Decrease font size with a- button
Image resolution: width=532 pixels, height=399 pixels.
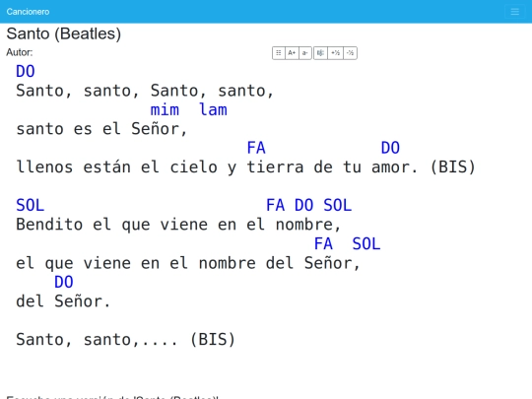click(x=305, y=53)
